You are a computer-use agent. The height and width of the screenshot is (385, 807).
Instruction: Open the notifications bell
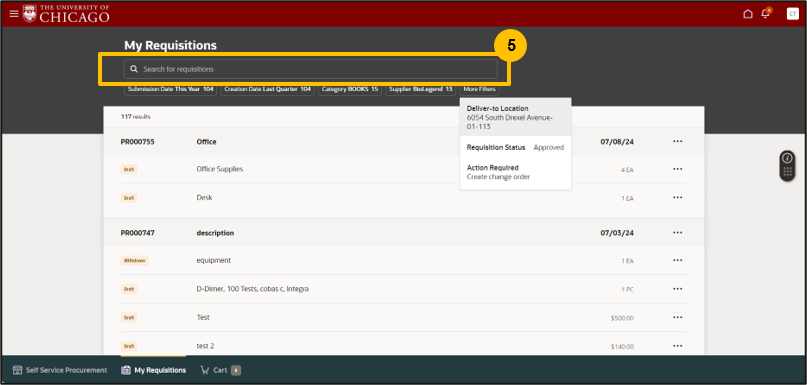(x=765, y=14)
